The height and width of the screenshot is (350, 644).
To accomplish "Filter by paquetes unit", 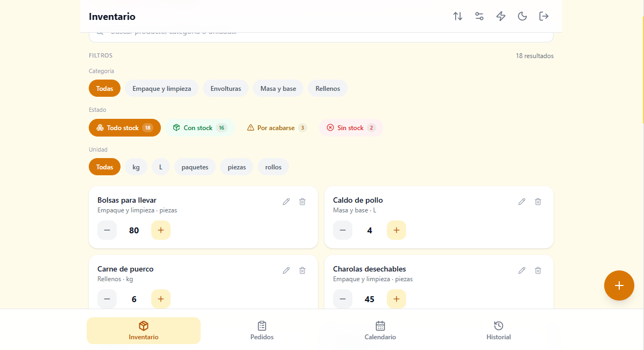I will 195,167.
